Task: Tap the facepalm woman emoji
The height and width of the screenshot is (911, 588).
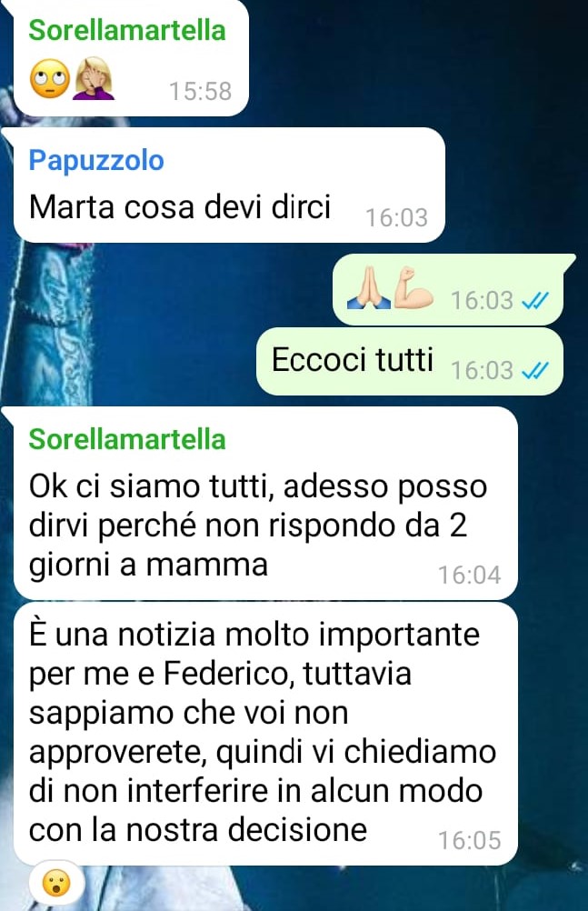Action: pos(94,79)
